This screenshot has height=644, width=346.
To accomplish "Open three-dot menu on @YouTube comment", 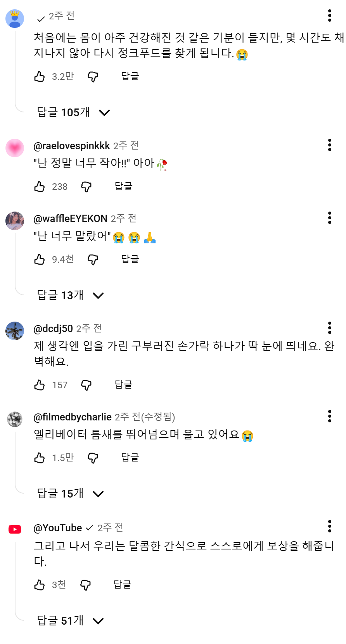I will point(329,526).
